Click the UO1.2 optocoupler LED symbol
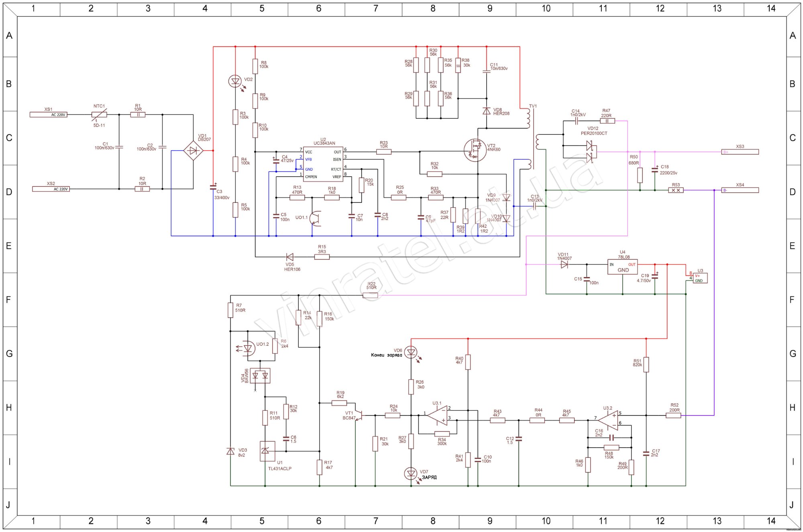This screenshot has height=532, width=803. click(x=248, y=348)
